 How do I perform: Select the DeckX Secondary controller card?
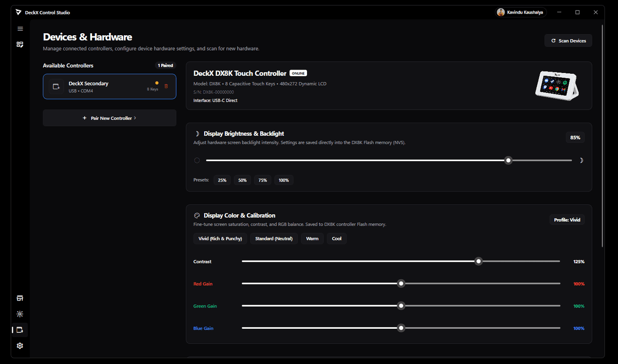point(110,86)
